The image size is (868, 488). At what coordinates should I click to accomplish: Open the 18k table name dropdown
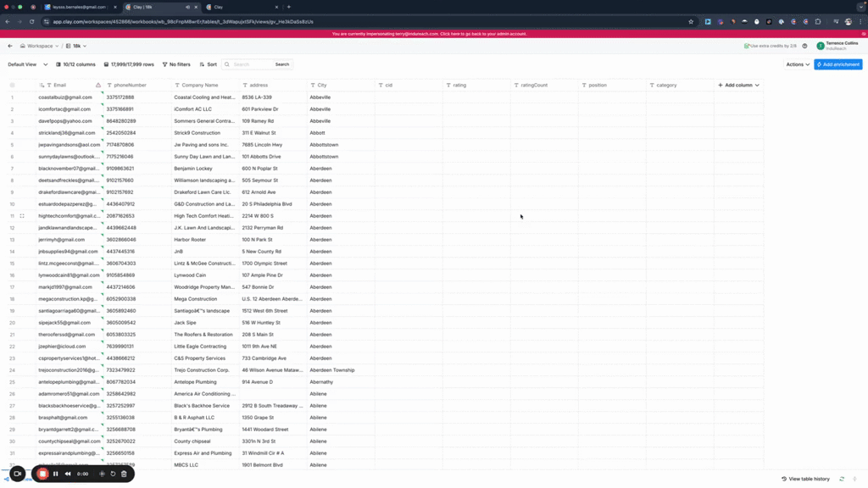80,46
